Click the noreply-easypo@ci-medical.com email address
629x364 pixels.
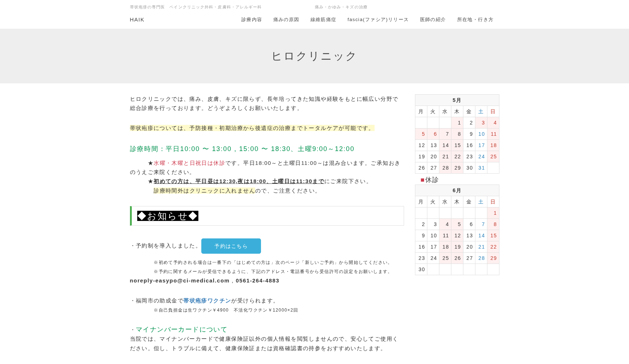(179, 281)
